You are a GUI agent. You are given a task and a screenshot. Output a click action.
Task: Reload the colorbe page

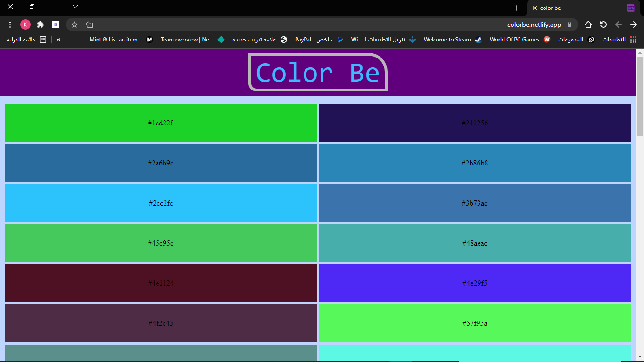(x=603, y=25)
